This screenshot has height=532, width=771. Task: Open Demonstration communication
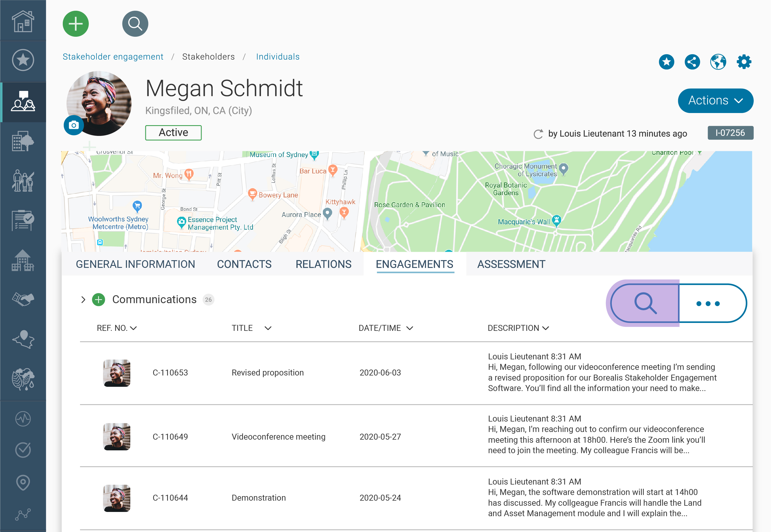[259, 498]
